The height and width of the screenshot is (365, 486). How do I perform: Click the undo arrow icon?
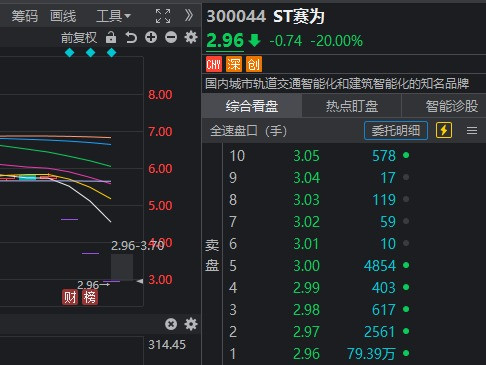coord(131,37)
